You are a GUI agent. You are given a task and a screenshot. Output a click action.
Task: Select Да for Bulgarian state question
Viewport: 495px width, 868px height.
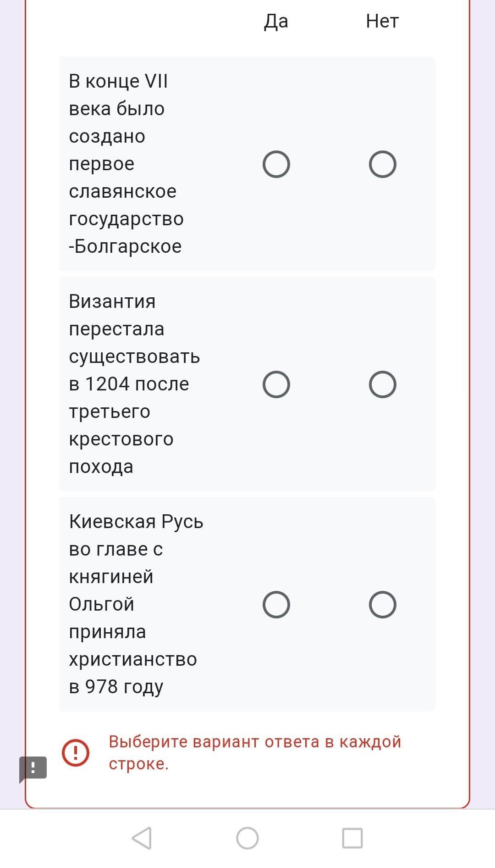coord(276,164)
